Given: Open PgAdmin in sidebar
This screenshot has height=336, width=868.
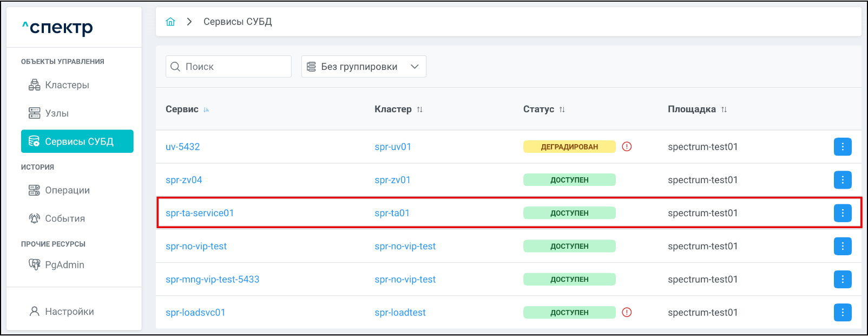Looking at the screenshot, I should tap(64, 265).
